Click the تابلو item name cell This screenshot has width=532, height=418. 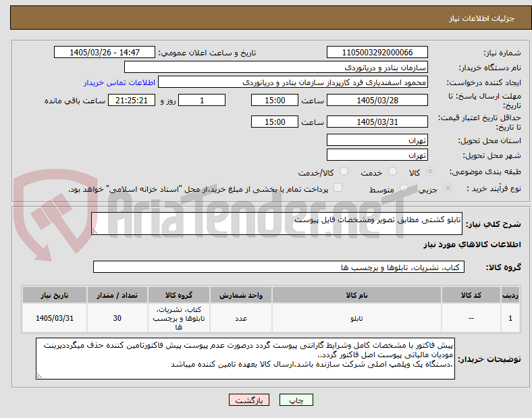pos(356,318)
